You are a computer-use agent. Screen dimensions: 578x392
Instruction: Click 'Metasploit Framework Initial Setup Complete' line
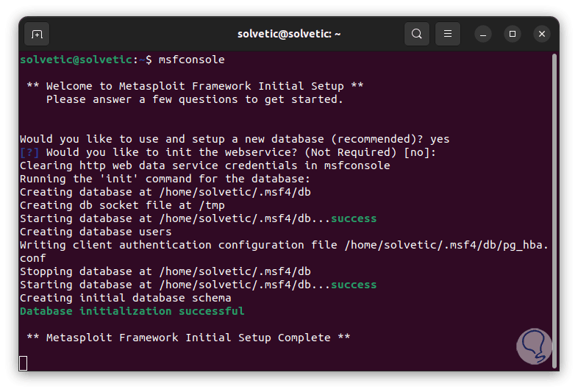[188, 338]
